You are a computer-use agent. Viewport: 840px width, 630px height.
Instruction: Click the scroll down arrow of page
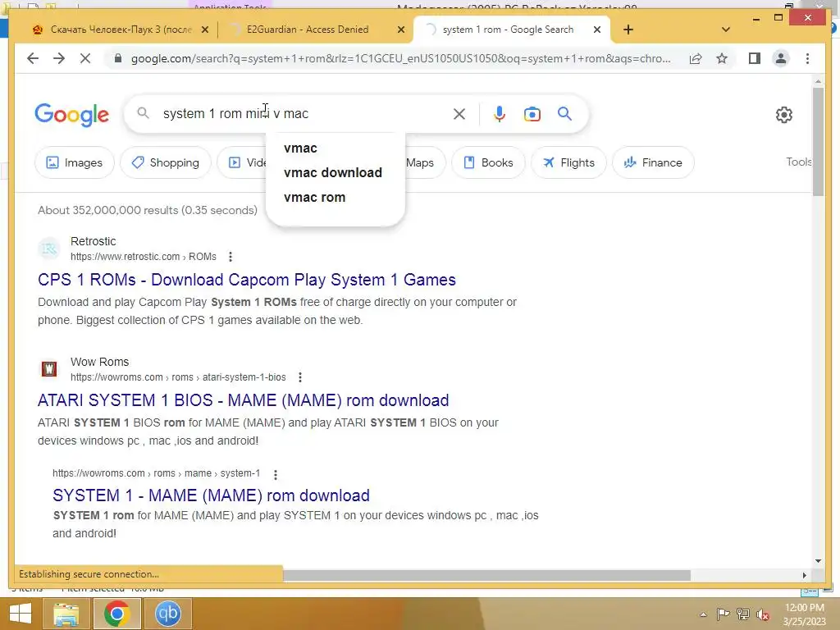tap(818, 561)
